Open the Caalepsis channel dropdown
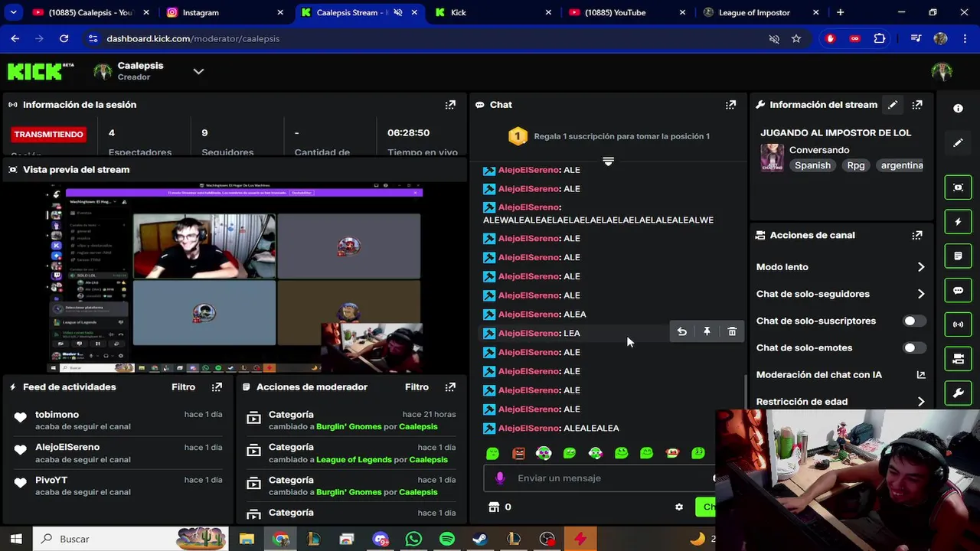This screenshot has height=551, width=980. pos(198,71)
